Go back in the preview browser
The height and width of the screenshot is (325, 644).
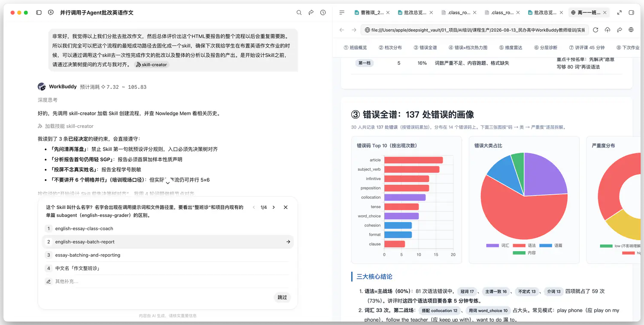coord(342,30)
